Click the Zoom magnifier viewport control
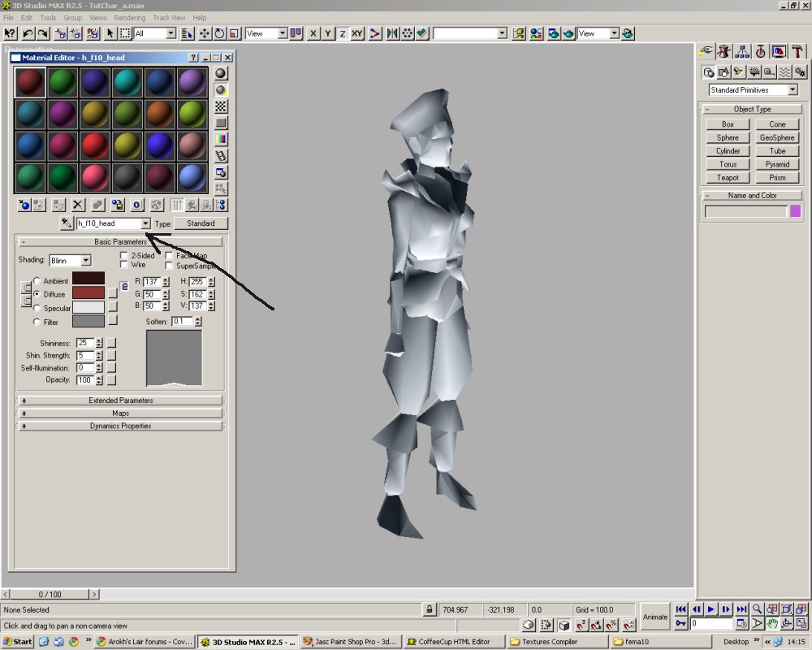The image size is (812, 650). (x=757, y=609)
